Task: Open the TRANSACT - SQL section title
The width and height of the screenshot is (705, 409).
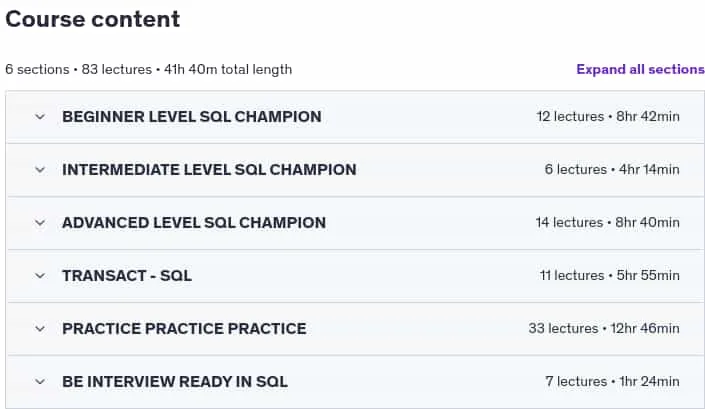Action: click(x=127, y=276)
